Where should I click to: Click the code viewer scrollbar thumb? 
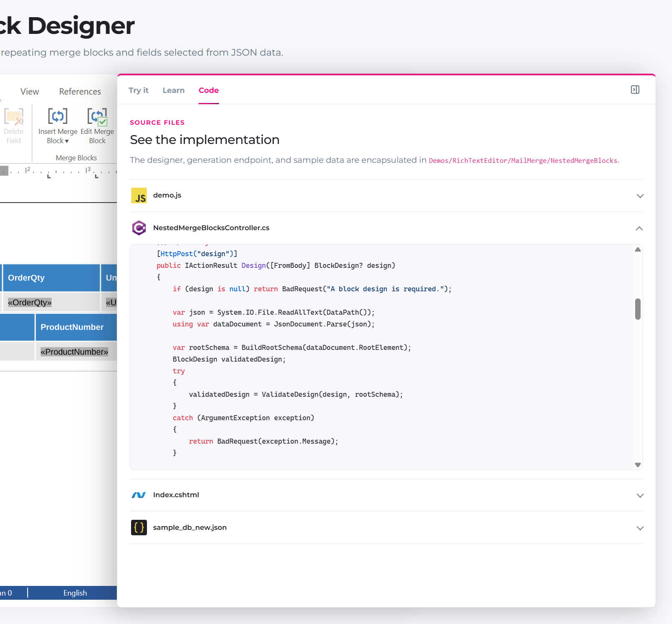click(x=638, y=309)
